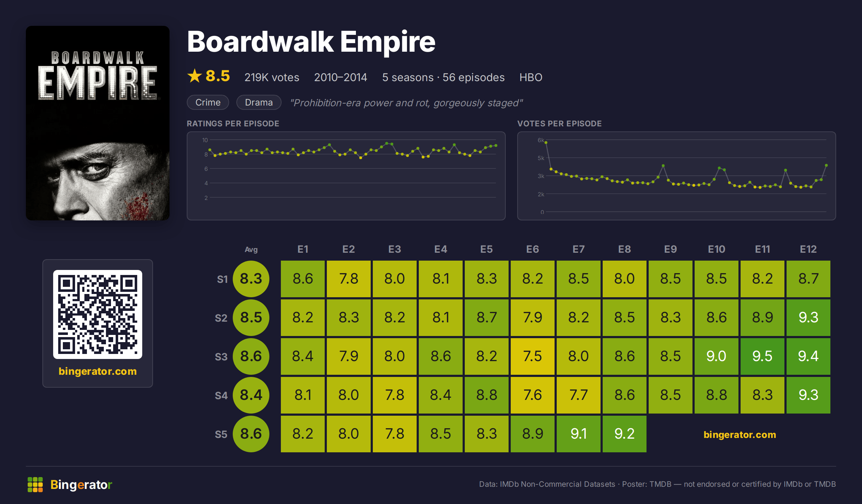The image size is (862, 504).
Task: Open bingerator.com link under QR code
Action: (98, 371)
